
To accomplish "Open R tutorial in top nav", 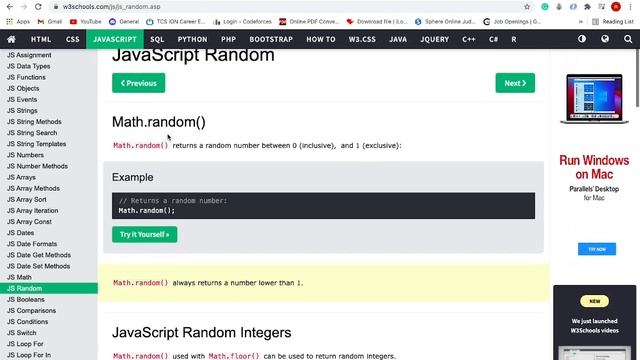I will click(514, 39).
